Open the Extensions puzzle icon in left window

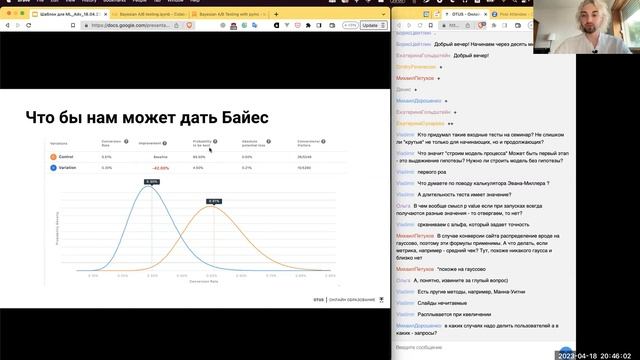pos(308,25)
